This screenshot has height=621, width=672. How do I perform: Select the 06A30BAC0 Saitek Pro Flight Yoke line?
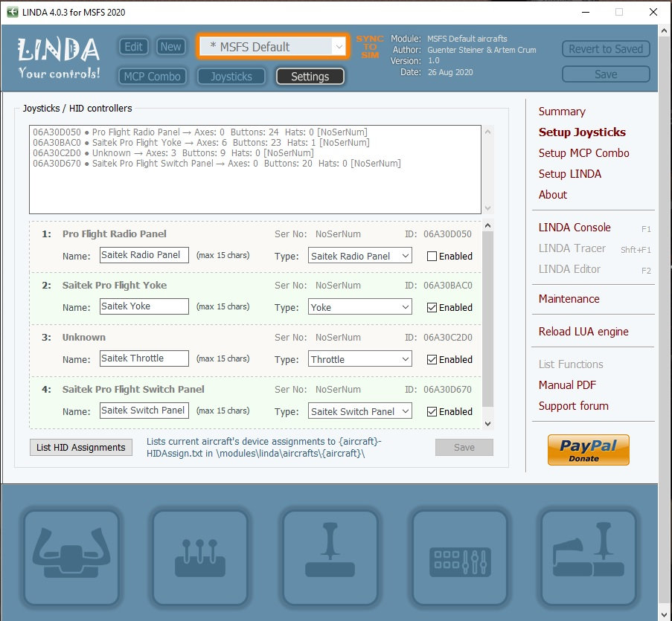[201, 142]
